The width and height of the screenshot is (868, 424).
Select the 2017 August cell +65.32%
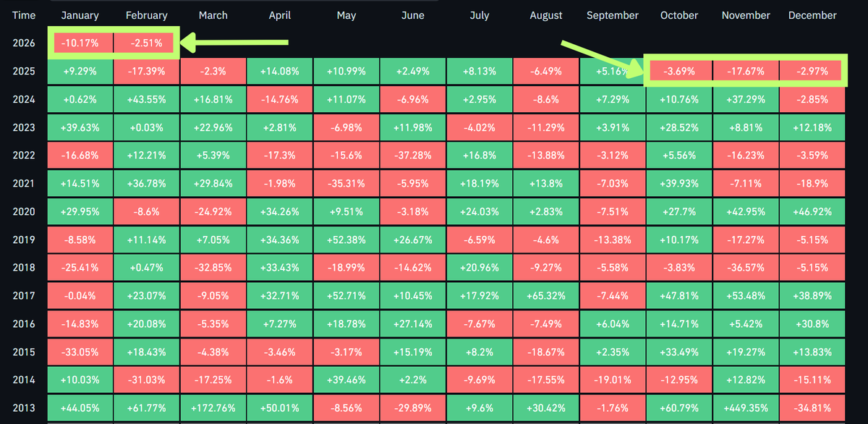(x=545, y=294)
